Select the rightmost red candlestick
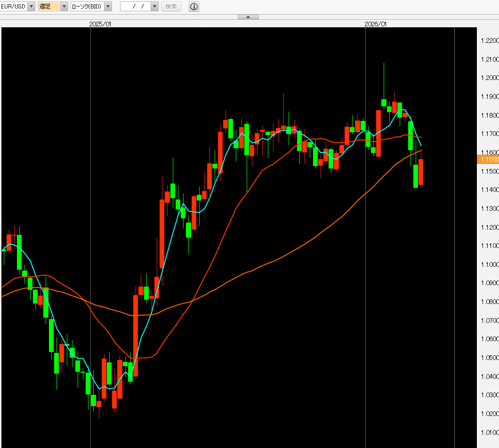Viewport: 499px width, 448px height. point(421,172)
